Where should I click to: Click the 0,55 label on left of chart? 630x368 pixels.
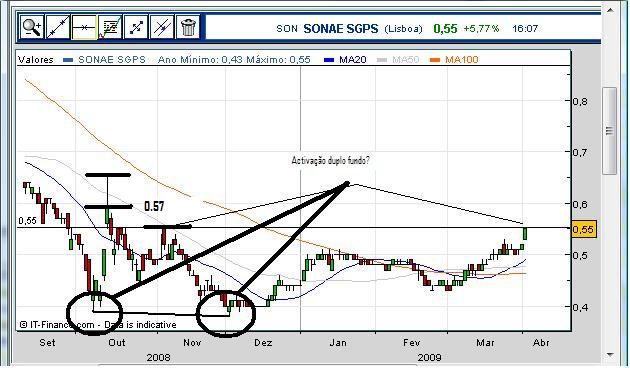click(x=27, y=221)
